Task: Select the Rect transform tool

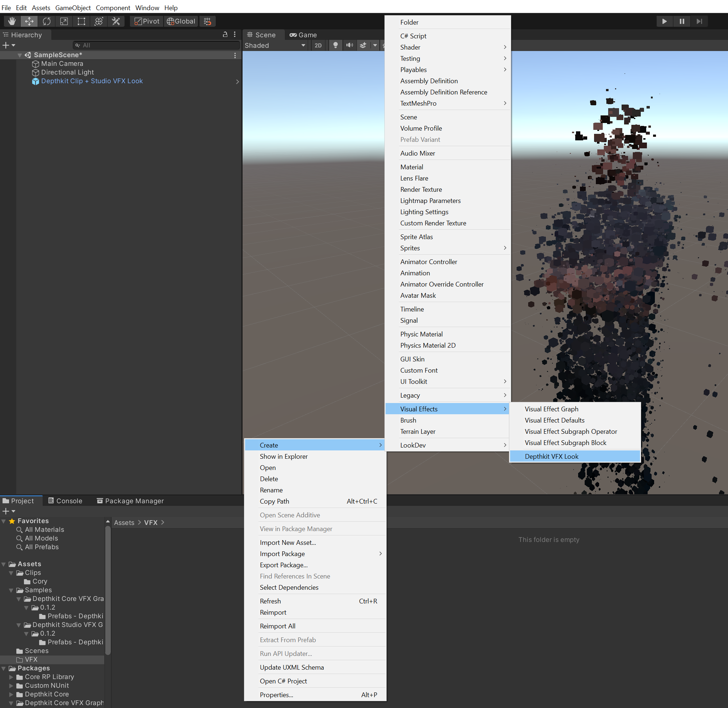Action: click(x=81, y=21)
